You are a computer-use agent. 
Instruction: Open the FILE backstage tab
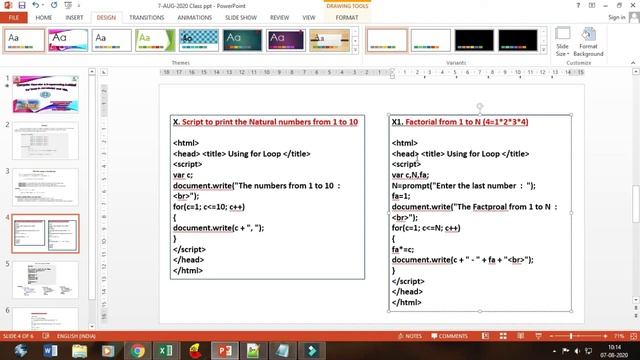(13, 18)
